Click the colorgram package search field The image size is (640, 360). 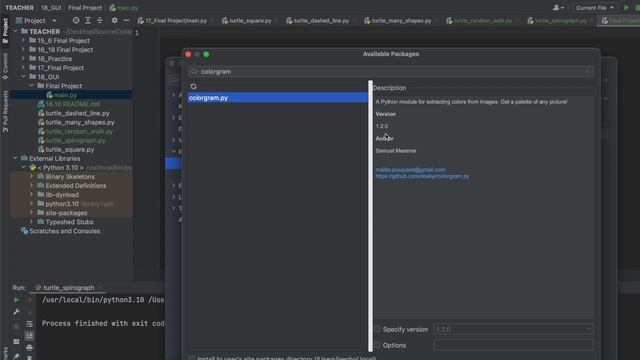click(391, 71)
